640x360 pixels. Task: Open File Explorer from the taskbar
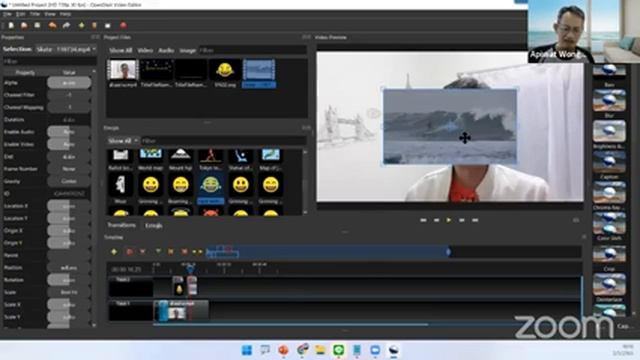tap(320, 350)
